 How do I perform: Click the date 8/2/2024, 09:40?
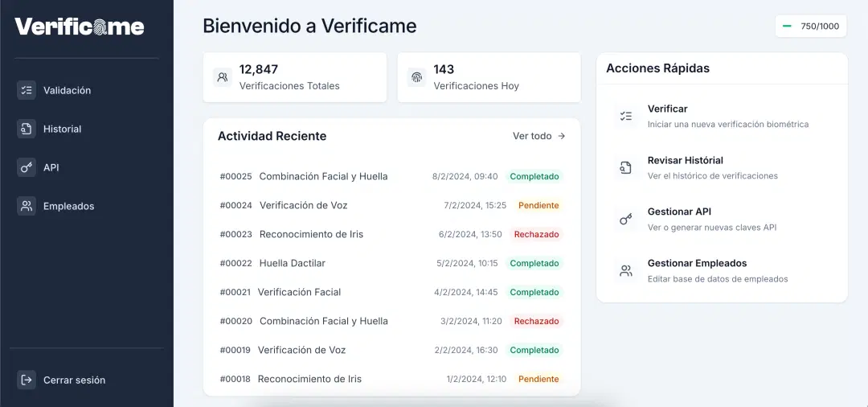465,177
